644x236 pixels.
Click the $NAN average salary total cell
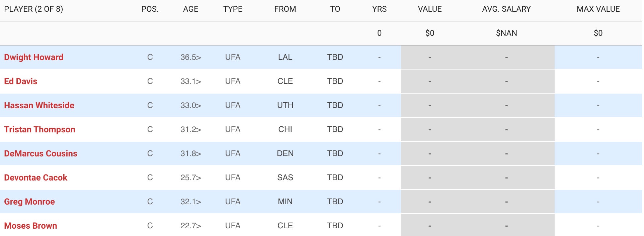506,33
